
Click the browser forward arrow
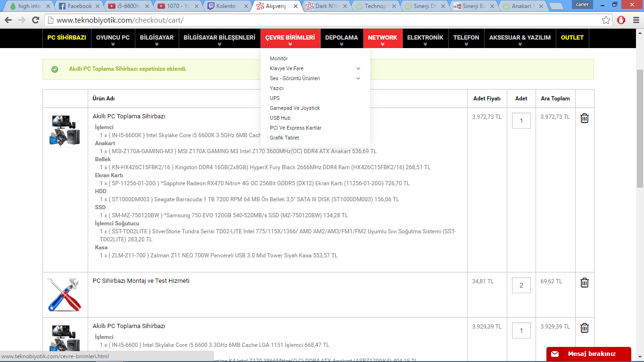[22, 20]
